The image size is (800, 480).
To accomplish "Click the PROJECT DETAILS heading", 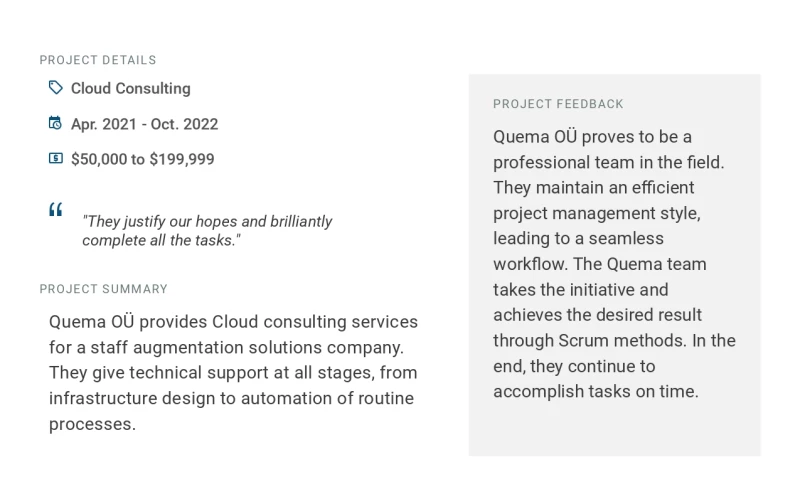I will point(98,60).
